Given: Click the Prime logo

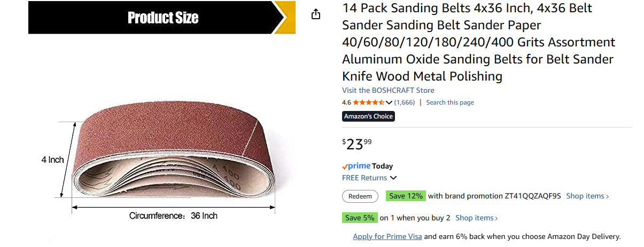Looking at the screenshot, I should (x=356, y=166).
